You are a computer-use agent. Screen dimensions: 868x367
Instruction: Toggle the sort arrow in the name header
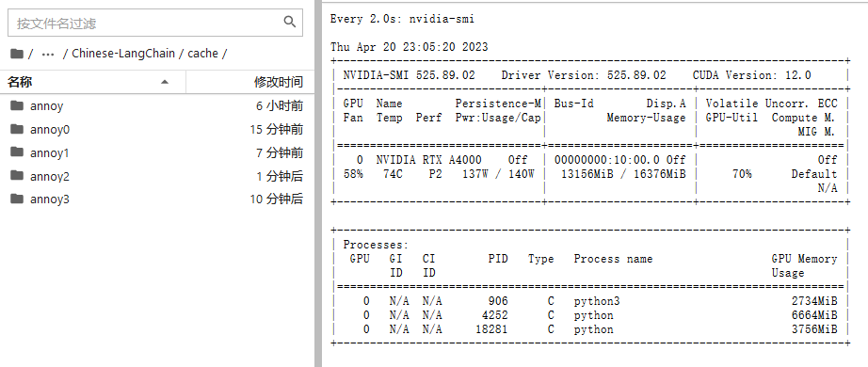pyautogui.click(x=165, y=82)
